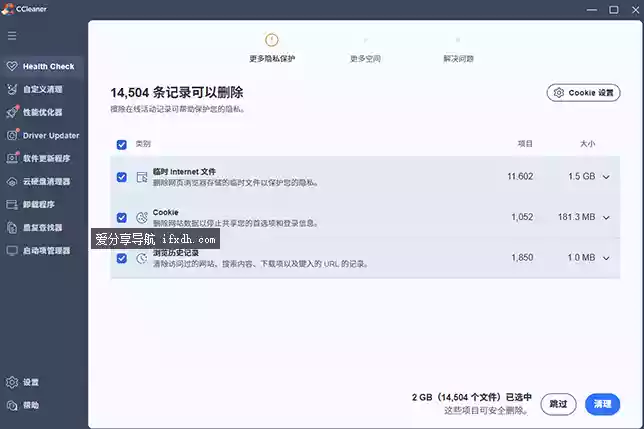Click the Health Check heart icon
Viewport: 644px width, 429px height.
[12, 66]
